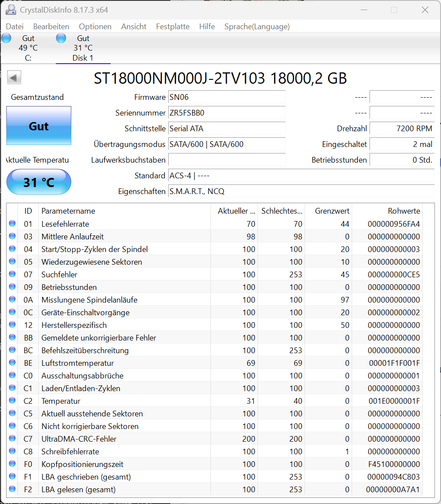Open the Festplatte menu
The height and width of the screenshot is (504, 441).
(173, 26)
